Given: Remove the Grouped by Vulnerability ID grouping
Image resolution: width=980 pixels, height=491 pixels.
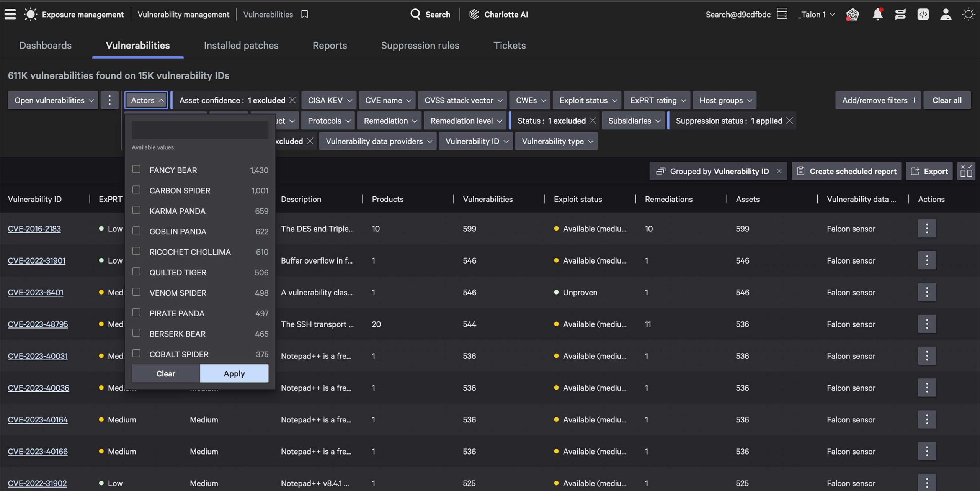Looking at the screenshot, I should pos(779,171).
